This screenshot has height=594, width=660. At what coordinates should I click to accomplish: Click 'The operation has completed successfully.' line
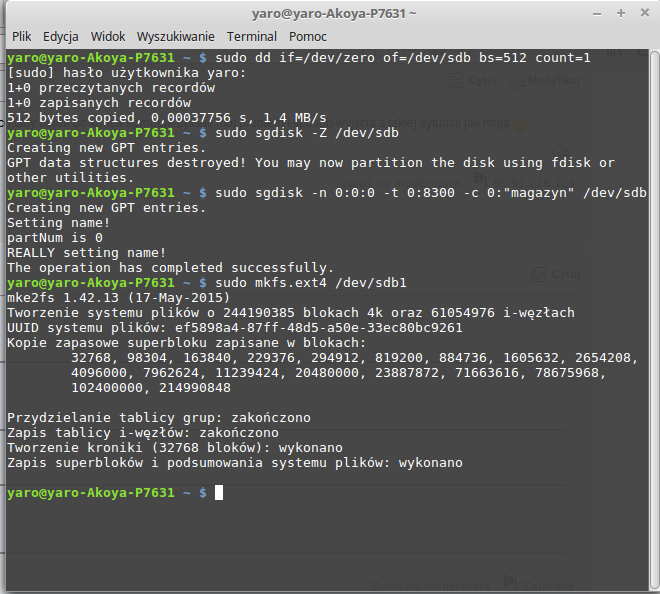click(x=170, y=268)
